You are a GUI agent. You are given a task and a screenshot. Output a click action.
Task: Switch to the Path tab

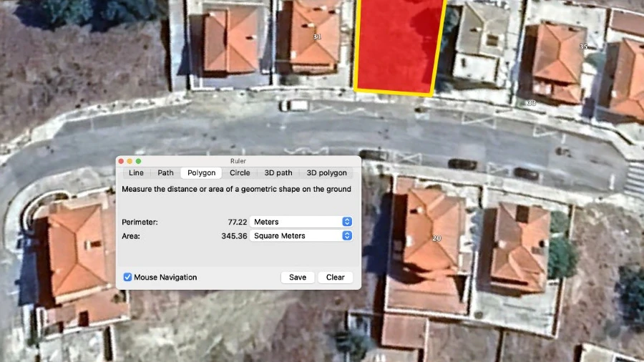[165, 173]
